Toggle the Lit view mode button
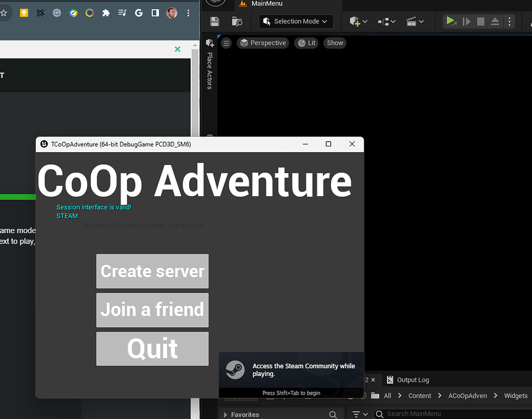 [x=306, y=43]
